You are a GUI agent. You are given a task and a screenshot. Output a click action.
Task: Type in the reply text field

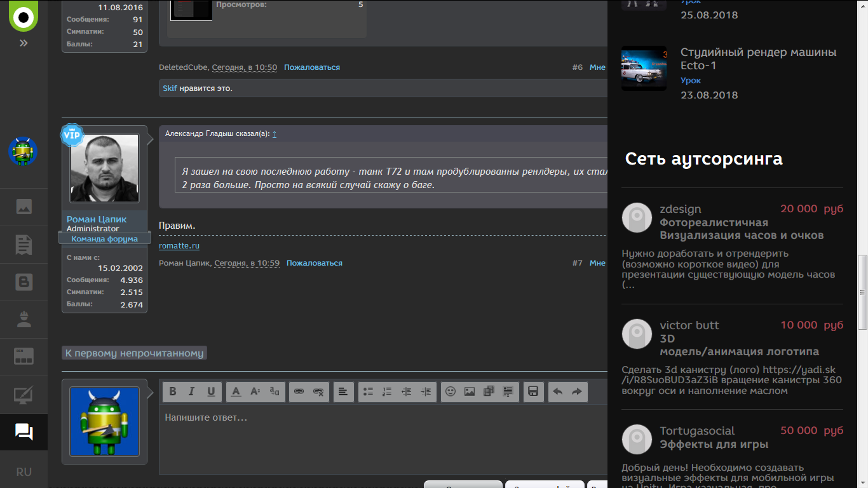pyautogui.click(x=381, y=438)
